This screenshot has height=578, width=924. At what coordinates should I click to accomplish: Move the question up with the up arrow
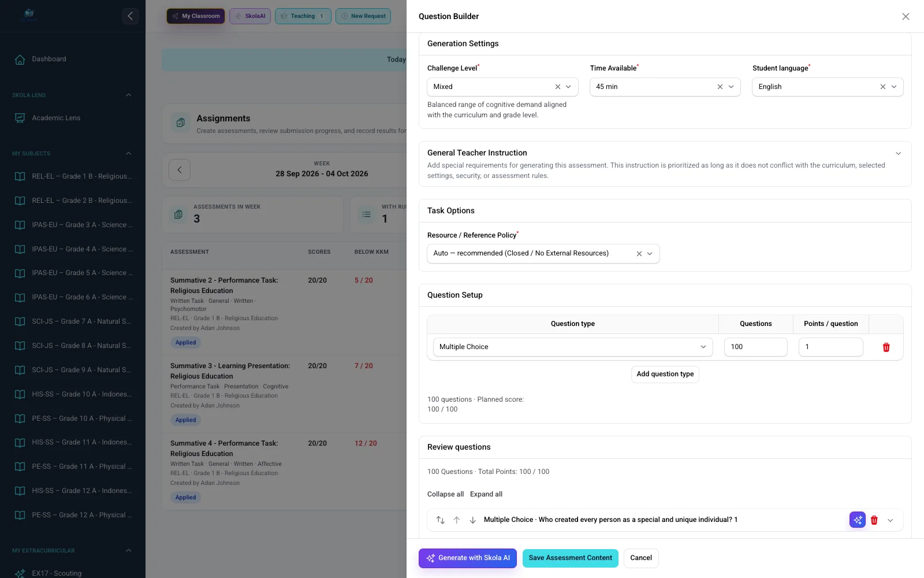pos(456,520)
